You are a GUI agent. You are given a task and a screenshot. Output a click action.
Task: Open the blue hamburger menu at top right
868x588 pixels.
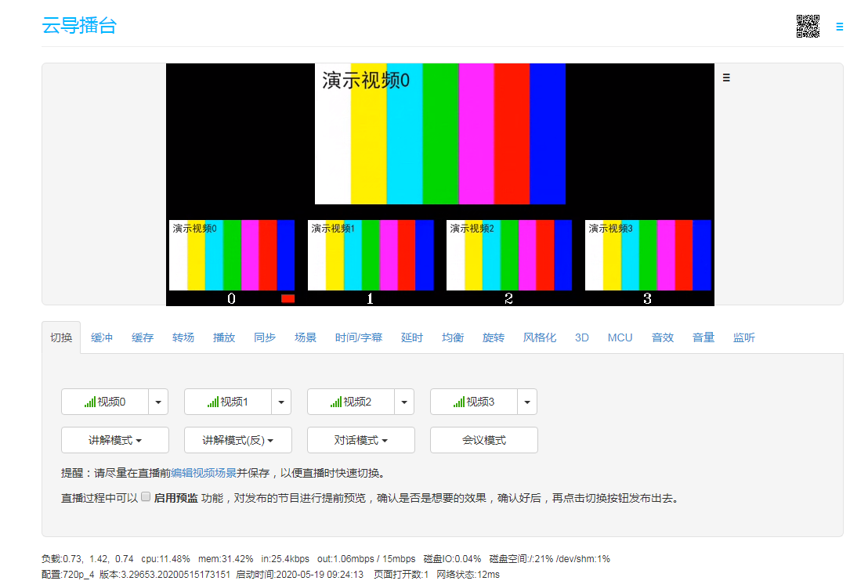[x=839, y=27]
